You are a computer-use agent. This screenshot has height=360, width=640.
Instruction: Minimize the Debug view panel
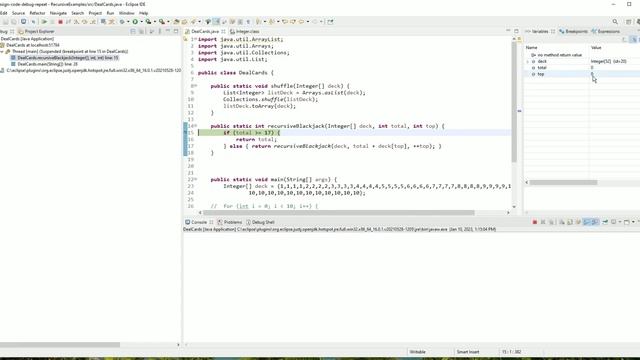(x=168, y=31)
